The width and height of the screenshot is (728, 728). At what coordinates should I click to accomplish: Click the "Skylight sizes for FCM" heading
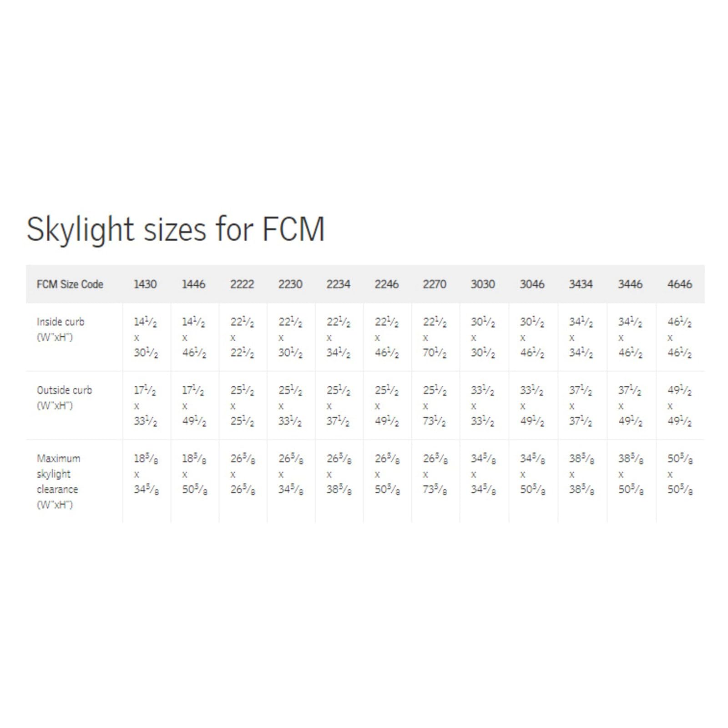click(176, 229)
